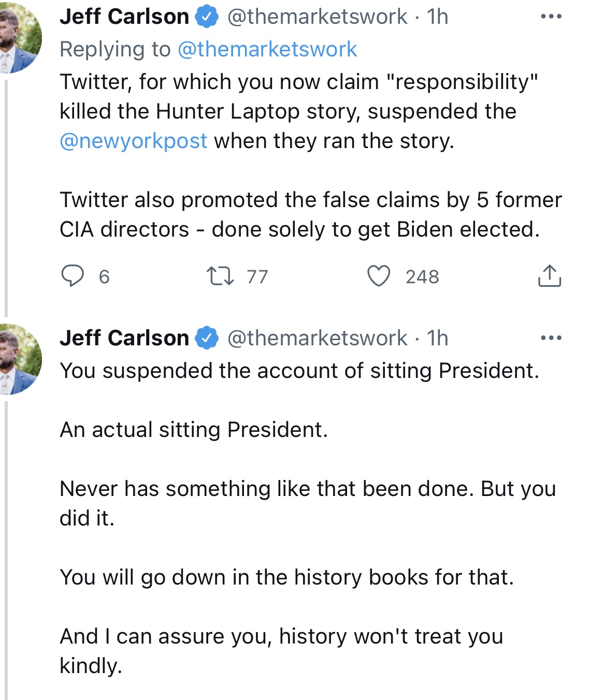
Task: Like the tweet showing 248 likes
Action: (379, 276)
